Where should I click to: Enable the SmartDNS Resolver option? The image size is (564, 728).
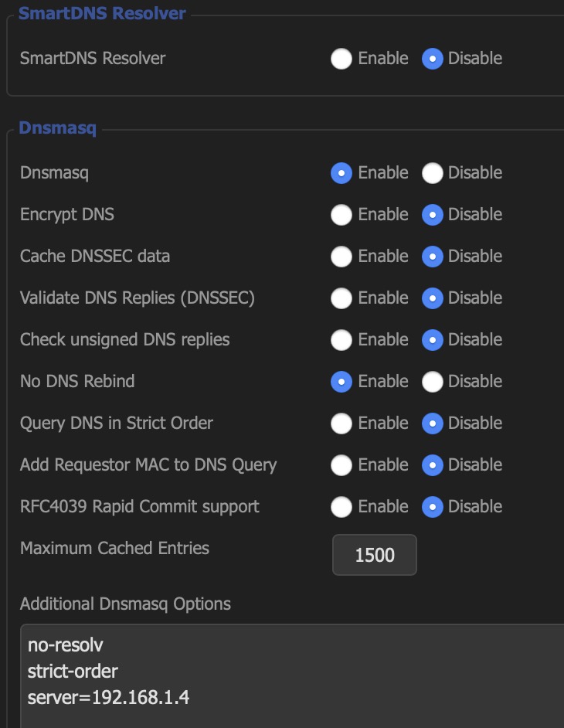341,59
